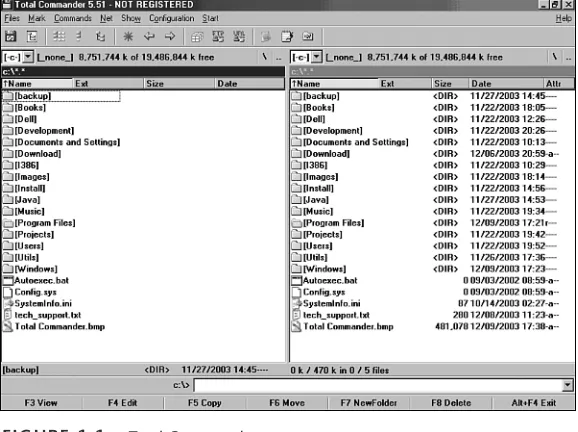This screenshot has height=432, width=578.
Task: Select [Windows] folder in right panel
Action: pyautogui.click(x=425, y=269)
